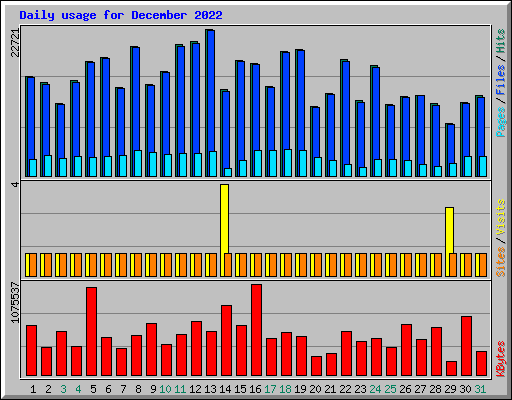Click the 'Sites' legend word
Image resolution: width=512 pixels, height=400 pixels.
[501, 262]
